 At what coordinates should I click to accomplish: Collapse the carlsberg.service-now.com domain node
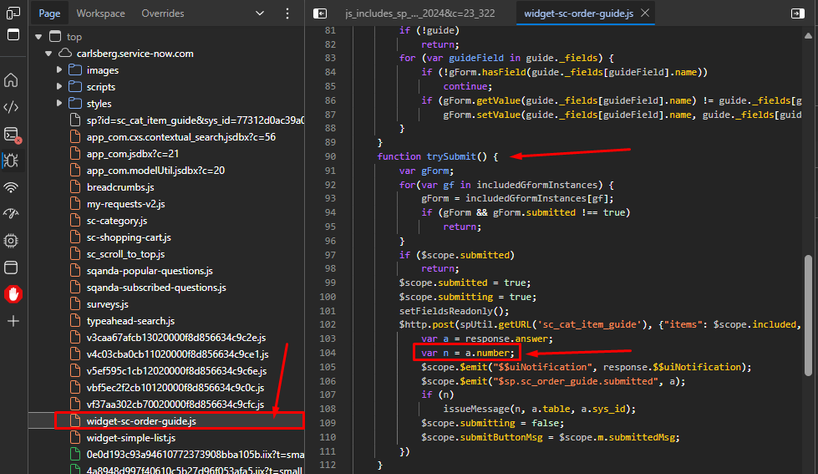tap(49, 53)
